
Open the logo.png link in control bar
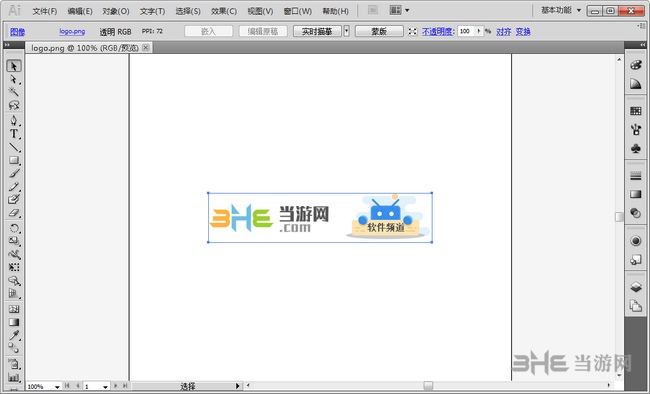pos(72,31)
